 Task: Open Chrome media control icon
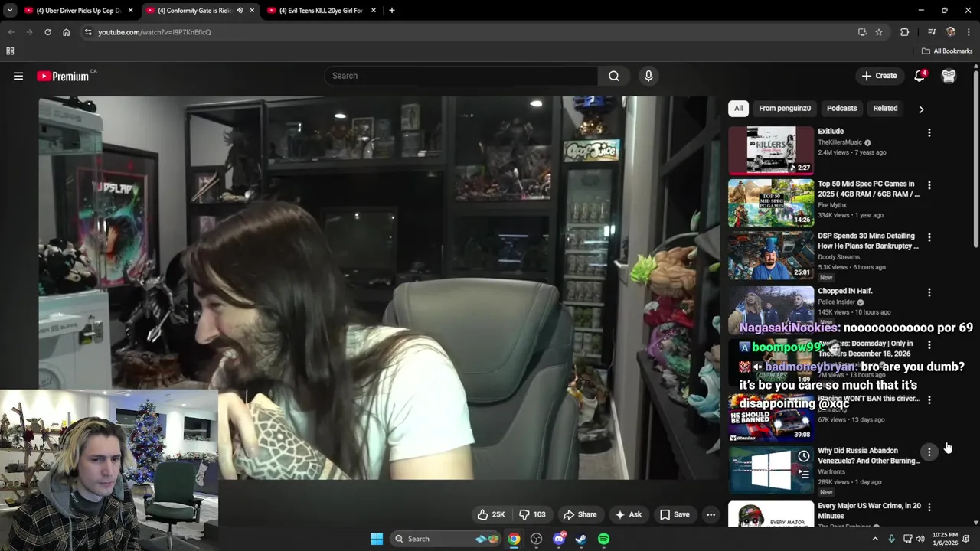point(931,32)
